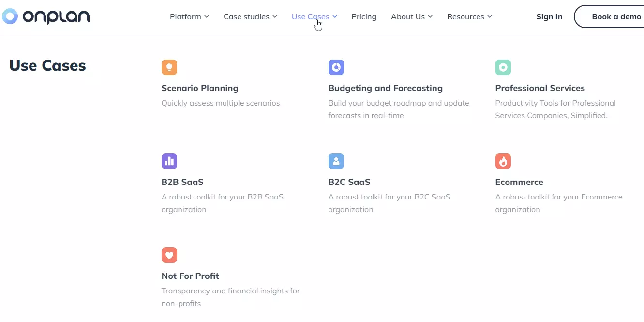Select the Ecommerce use case title
This screenshot has width=644, height=322.
coord(519,182)
